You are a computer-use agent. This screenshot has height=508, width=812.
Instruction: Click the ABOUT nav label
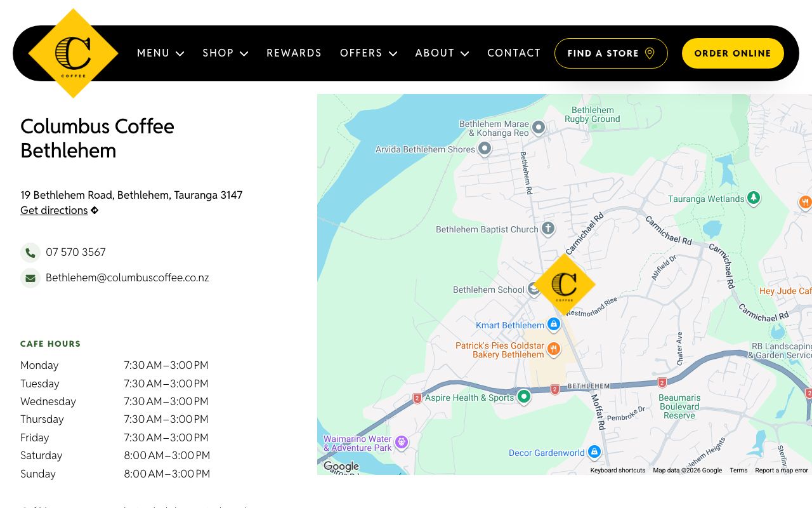pyautogui.click(x=435, y=53)
